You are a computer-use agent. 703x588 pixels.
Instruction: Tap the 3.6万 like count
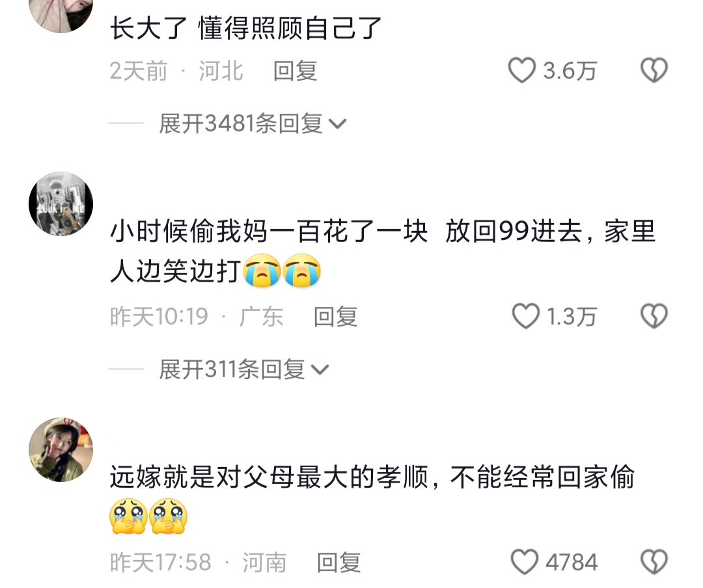click(570, 71)
